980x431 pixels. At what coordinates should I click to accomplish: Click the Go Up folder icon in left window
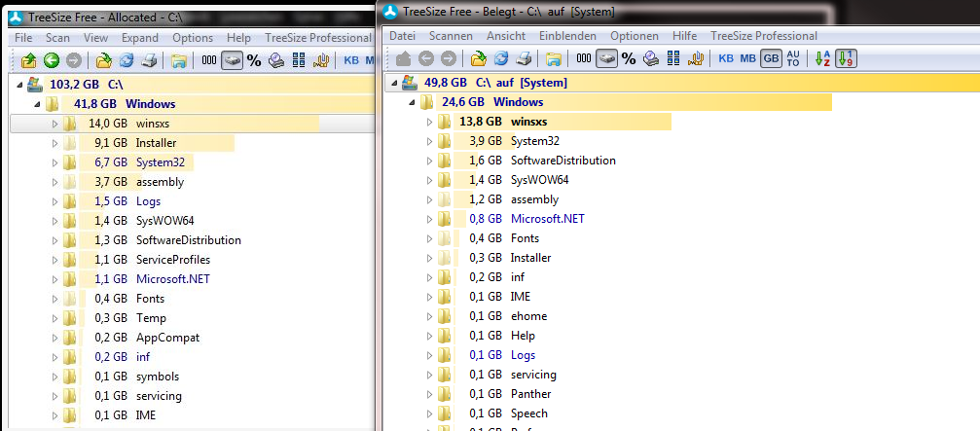tap(29, 60)
